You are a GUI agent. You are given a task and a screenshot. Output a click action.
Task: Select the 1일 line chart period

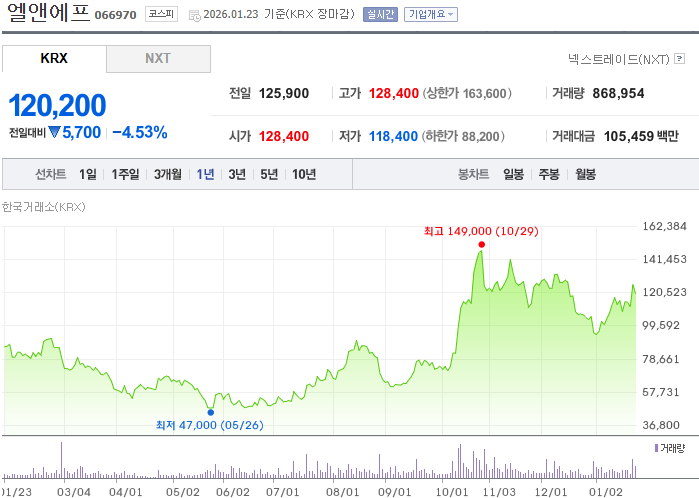tap(88, 174)
